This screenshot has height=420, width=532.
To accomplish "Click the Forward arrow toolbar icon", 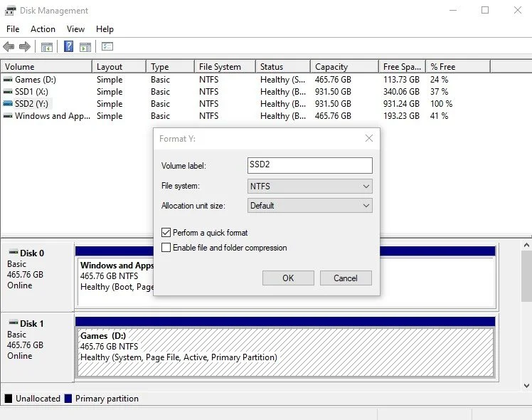I will (x=24, y=46).
